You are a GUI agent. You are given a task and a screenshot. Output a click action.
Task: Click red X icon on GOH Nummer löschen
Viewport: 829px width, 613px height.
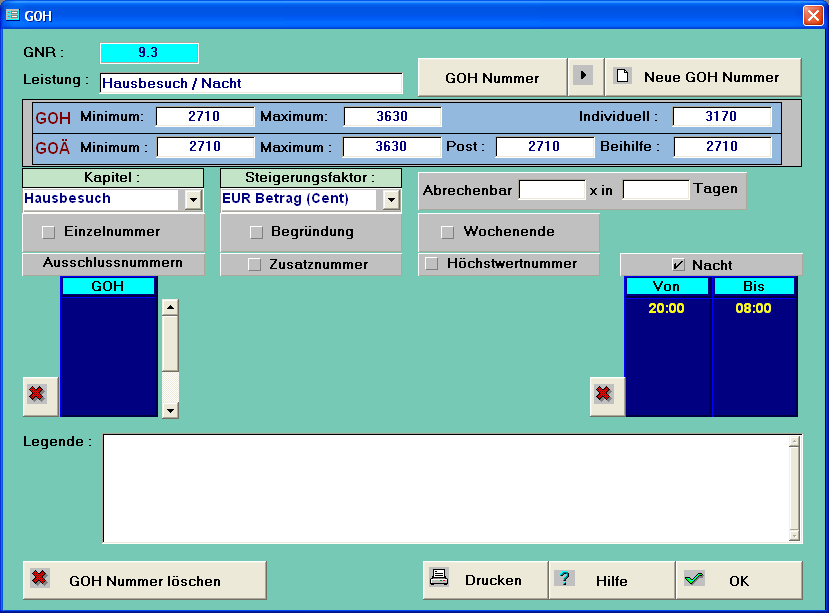[39, 579]
